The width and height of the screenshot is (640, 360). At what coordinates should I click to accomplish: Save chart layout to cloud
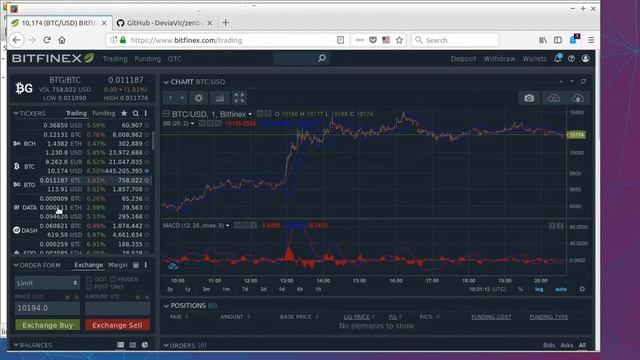(578, 98)
